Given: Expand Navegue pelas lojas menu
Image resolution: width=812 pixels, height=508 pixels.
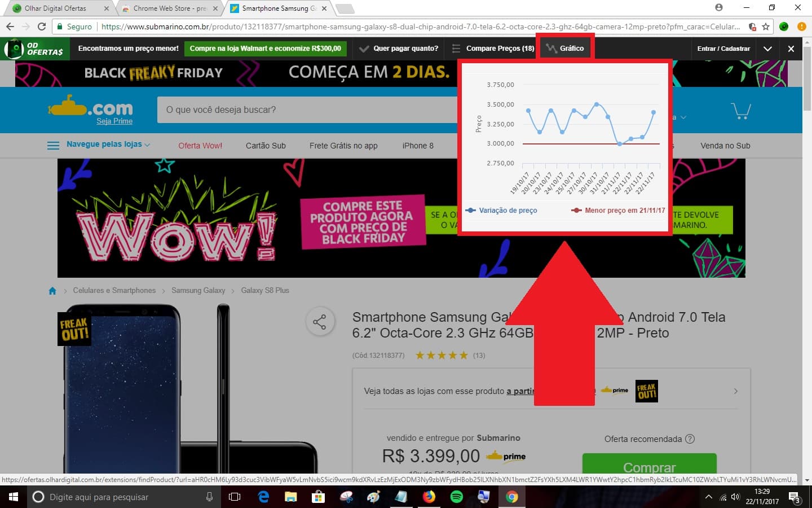Looking at the screenshot, I should point(99,144).
